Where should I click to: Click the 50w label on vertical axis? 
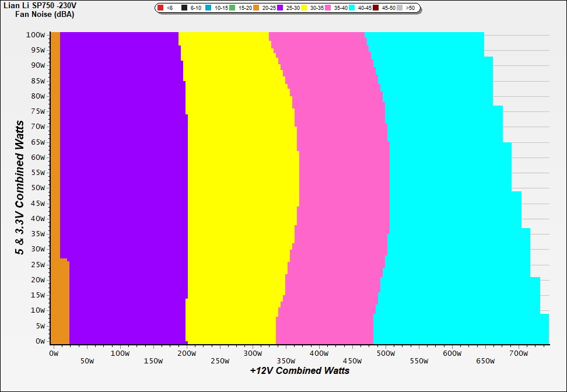[37, 188]
